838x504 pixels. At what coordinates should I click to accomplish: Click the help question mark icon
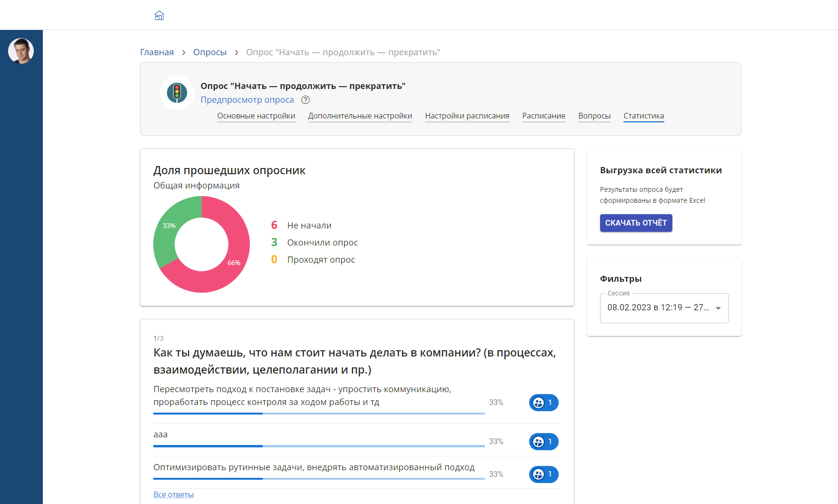pos(306,100)
